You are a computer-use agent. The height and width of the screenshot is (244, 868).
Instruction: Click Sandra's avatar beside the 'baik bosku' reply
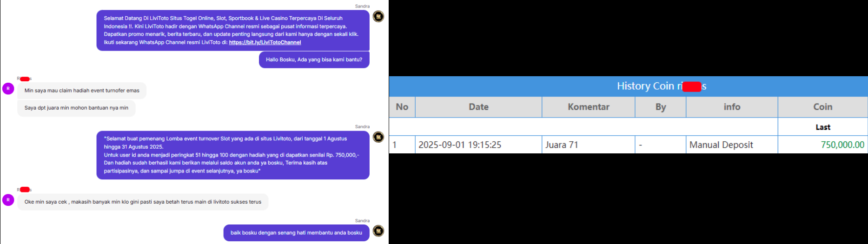[378, 231]
